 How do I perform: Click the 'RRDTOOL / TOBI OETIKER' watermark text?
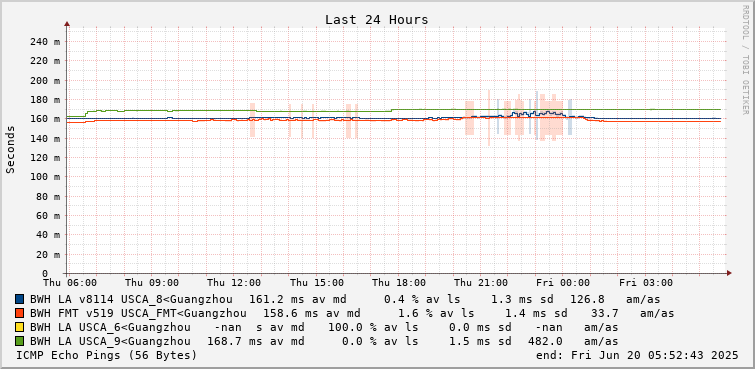point(745,60)
